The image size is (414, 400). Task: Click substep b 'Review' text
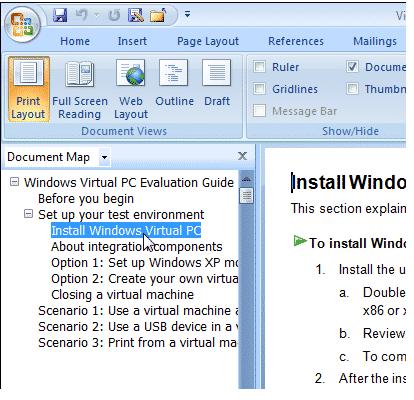[x=384, y=333]
